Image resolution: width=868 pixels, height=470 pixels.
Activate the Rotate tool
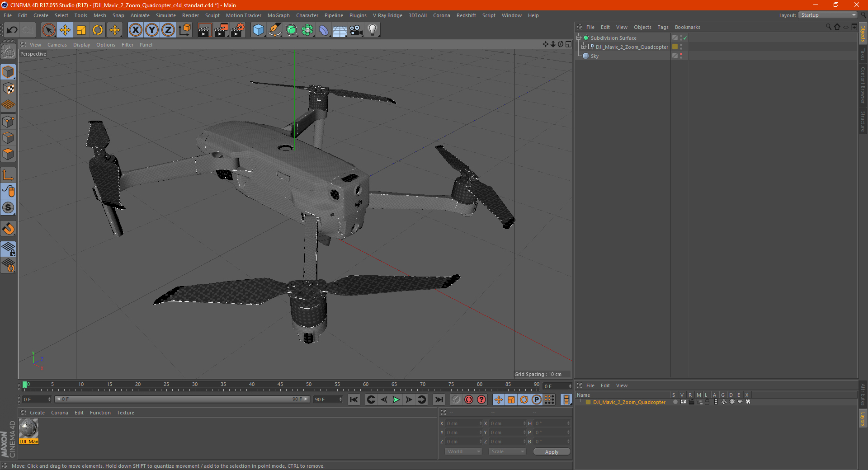(98, 30)
